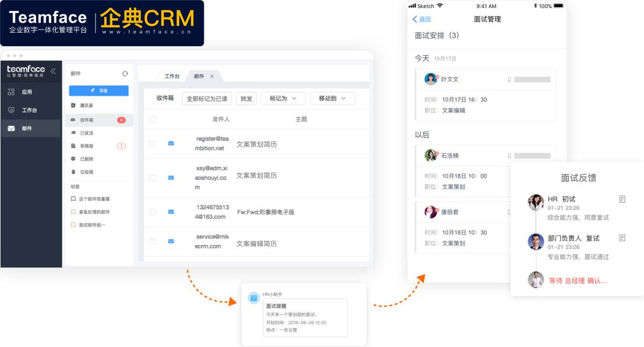This screenshot has height=347, width=644.
Task: Click the teamface logo in sidebar
Action: tap(26, 71)
